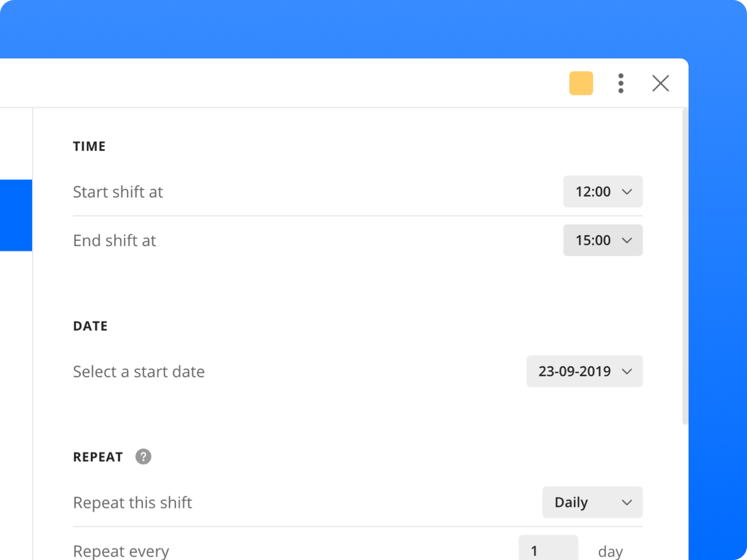Screen dimensions: 747x560
Task: Click the End shift at label
Action: [114, 240]
